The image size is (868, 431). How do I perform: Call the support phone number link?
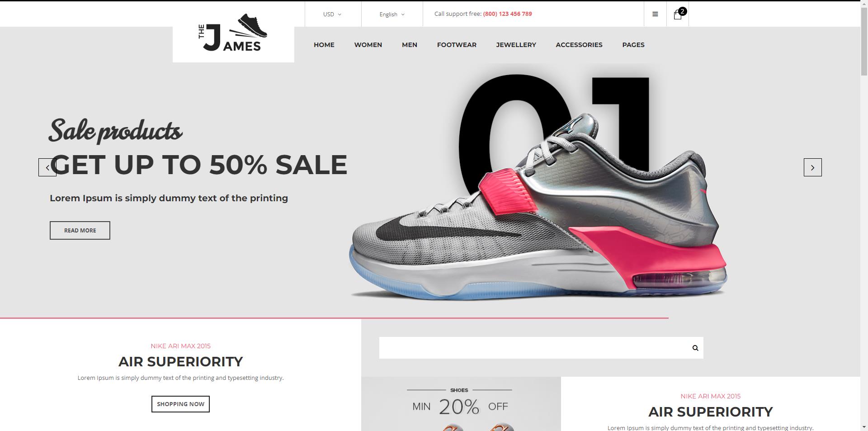pyautogui.click(x=507, y=14)
